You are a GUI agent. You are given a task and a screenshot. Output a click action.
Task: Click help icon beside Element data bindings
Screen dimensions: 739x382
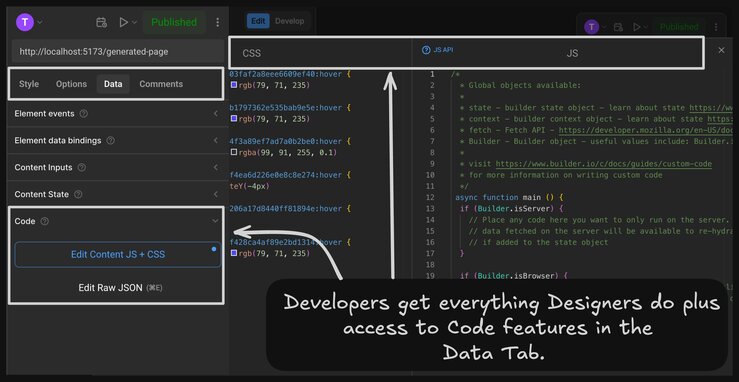pyautogui.click(x=110, y=140)
